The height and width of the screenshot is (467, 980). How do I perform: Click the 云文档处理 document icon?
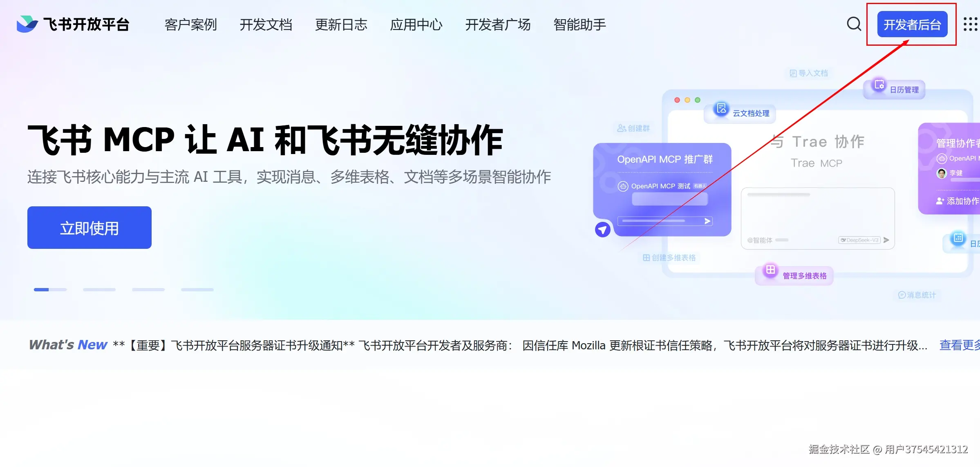(x=721, y=109)
